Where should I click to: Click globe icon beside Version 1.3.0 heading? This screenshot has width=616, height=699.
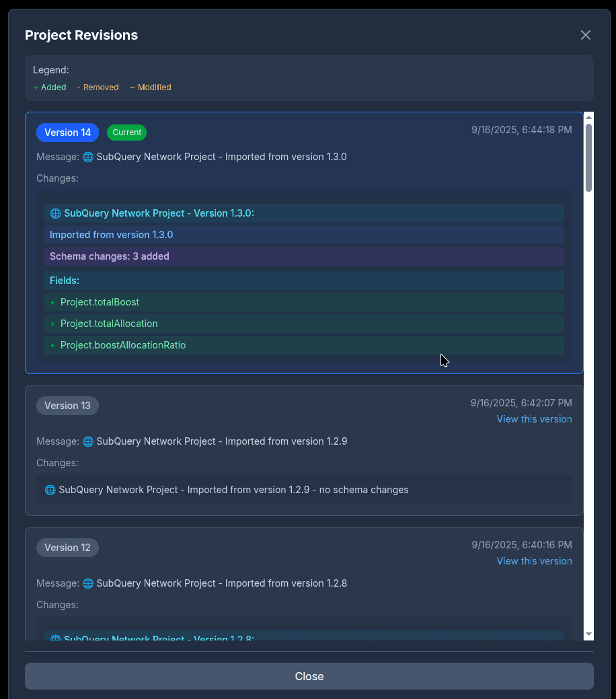pos(56,213)
